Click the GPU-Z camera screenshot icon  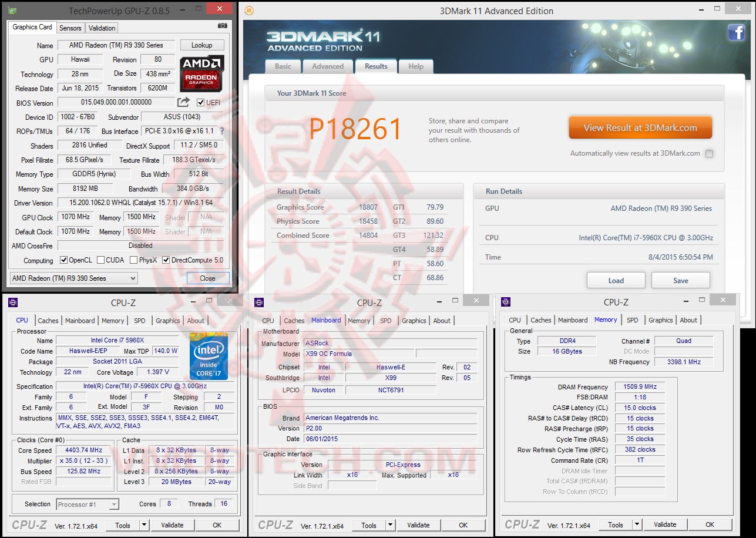(x=223, y=26)
